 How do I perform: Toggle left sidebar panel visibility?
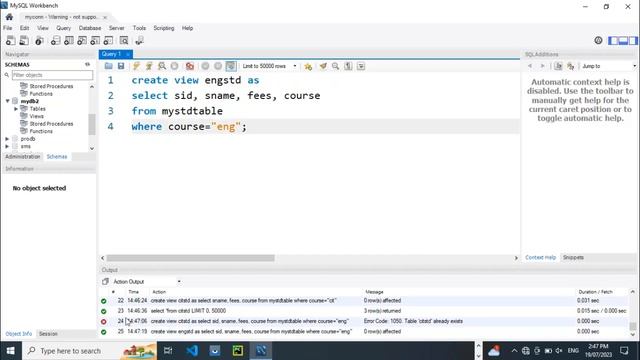coord(613,40)
